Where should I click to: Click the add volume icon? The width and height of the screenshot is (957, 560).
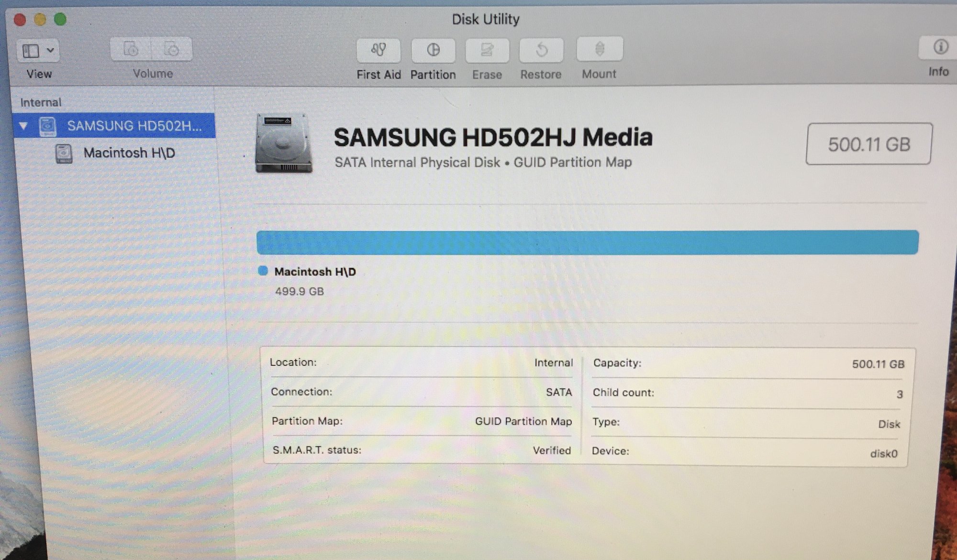(131, 49)
